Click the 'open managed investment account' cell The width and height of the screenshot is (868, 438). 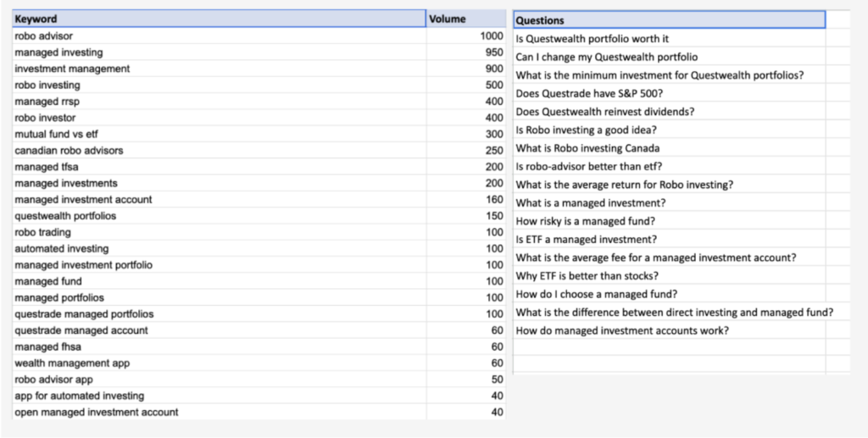click(220, 412)
